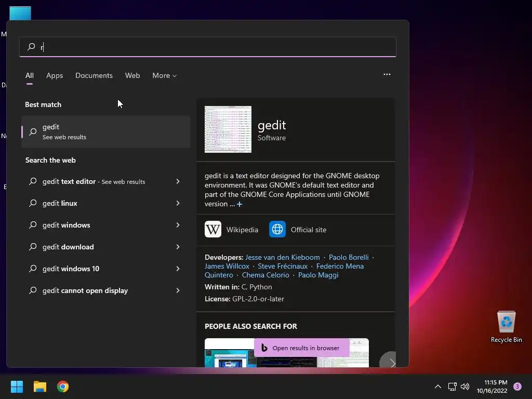Screen dimensions: 532x399
Task: Click Open results in browser button
Action: (302, 348)
